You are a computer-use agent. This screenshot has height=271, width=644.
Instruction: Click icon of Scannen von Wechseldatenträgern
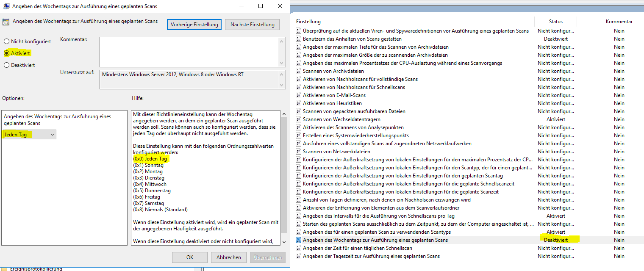click(298, 119)
